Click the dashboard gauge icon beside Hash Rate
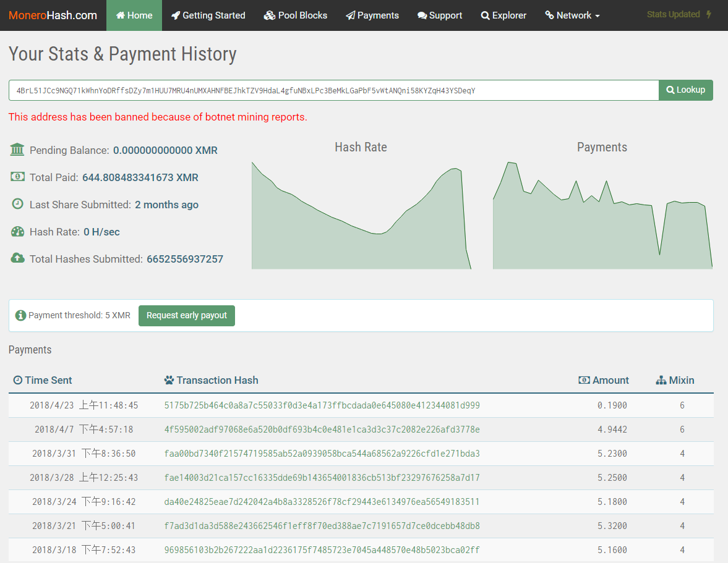 pyautogui.click(x=17, y=232)
